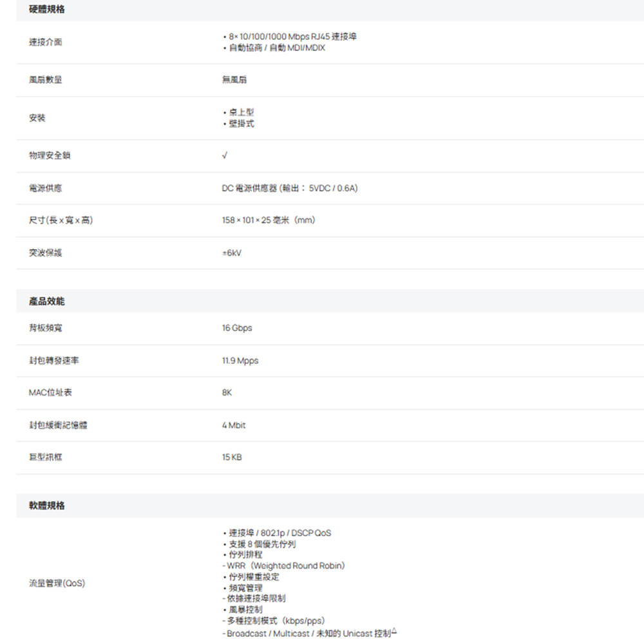
Task: Click the 硬體規格 section header
Action: point(47,10)
